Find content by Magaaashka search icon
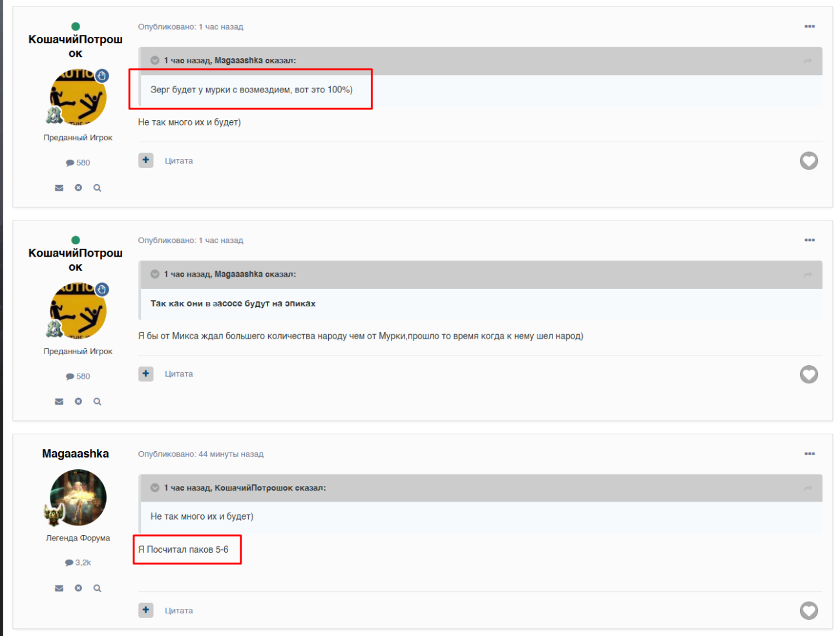Image resolution: width=840 pixels, height=636 pixels. [x=97, y=589]
